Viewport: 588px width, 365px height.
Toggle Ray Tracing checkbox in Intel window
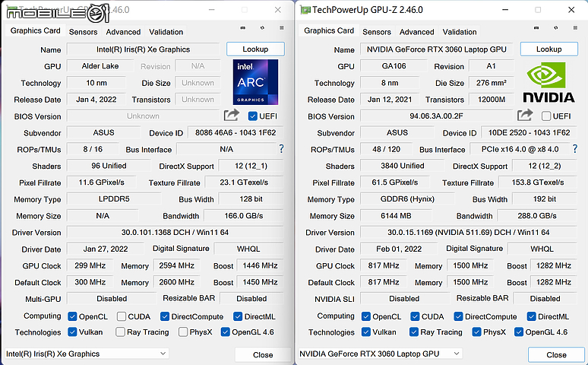[120, 332]
